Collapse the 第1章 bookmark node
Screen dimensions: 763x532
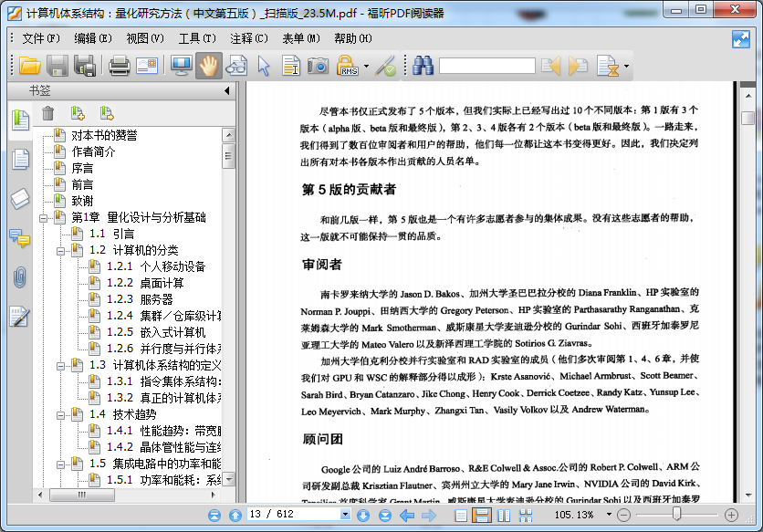point(43,218)
